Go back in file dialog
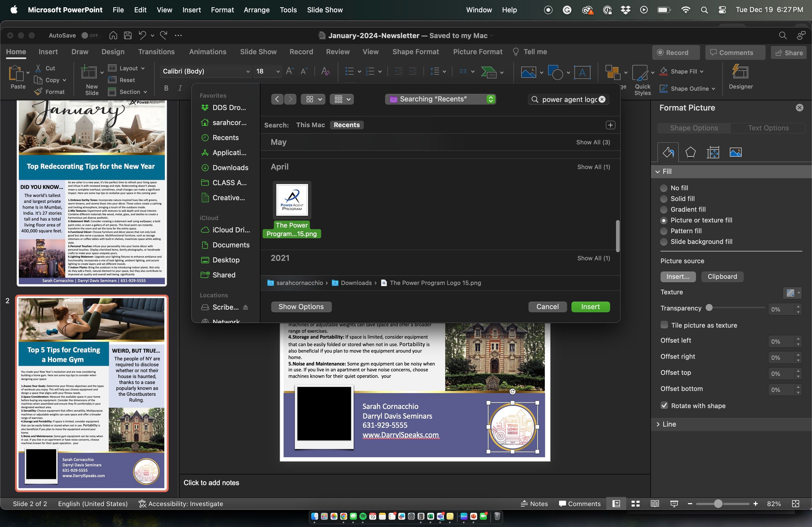 pyautogui.click(x=277, y=99)
